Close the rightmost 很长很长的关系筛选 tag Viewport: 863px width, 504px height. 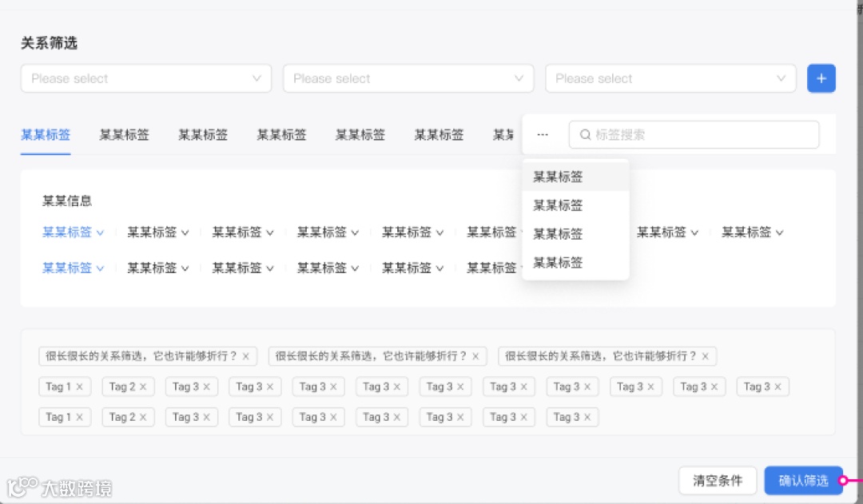click(x=705, y=356)
